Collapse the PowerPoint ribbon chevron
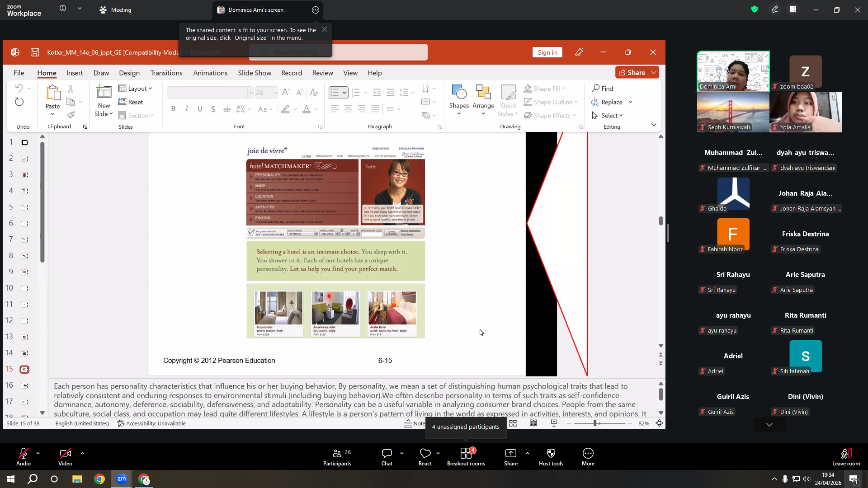Viewport: 868px width, 488px height. click(x=654, y=125)
